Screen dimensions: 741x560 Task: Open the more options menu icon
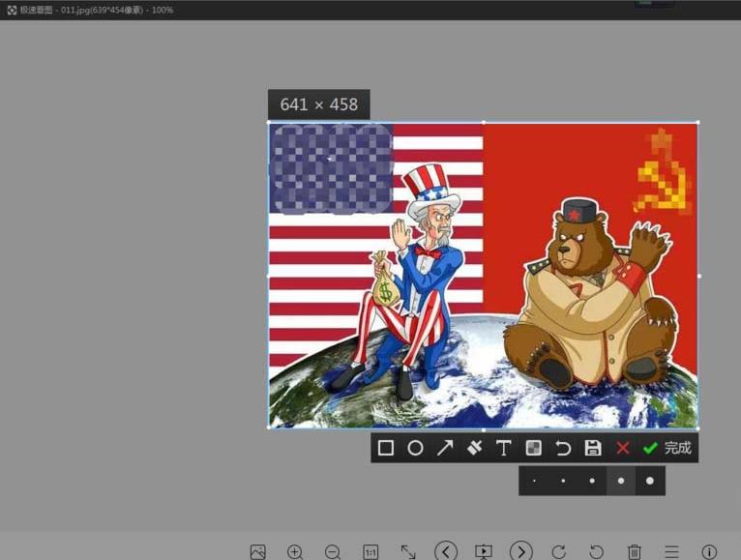(671, 552)
